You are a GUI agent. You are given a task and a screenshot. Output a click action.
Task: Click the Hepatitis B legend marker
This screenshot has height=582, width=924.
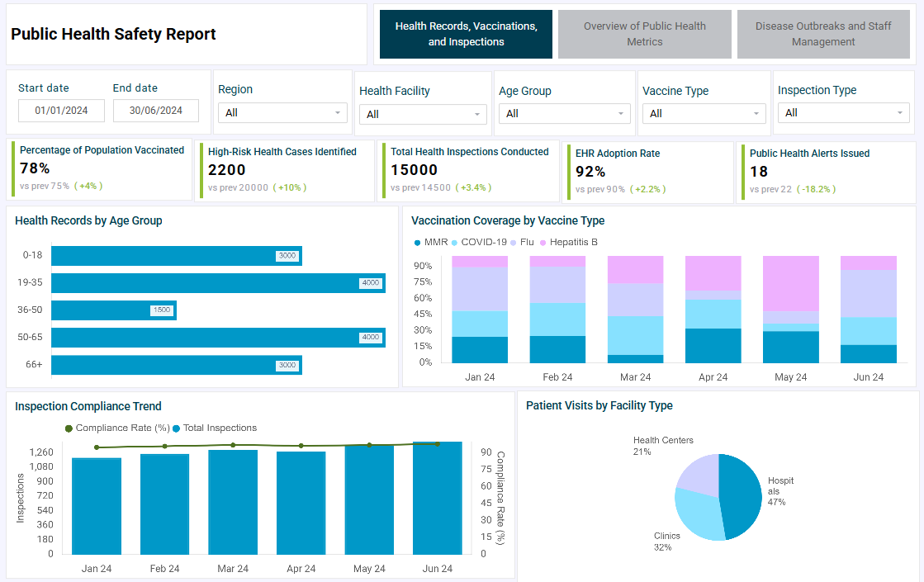(x=543, y=243)
